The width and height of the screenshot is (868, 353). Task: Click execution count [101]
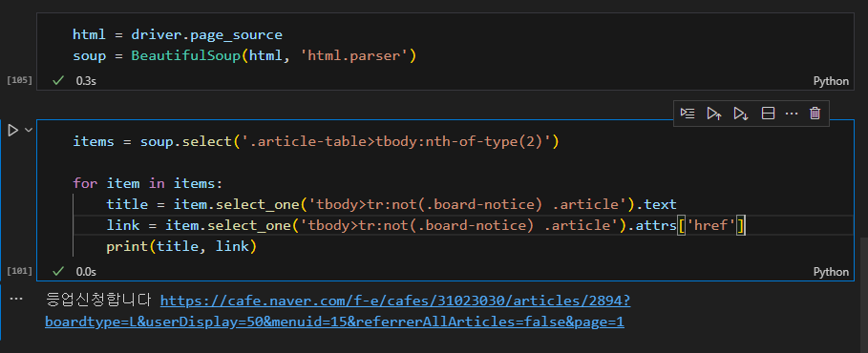(x=19, y=271)
